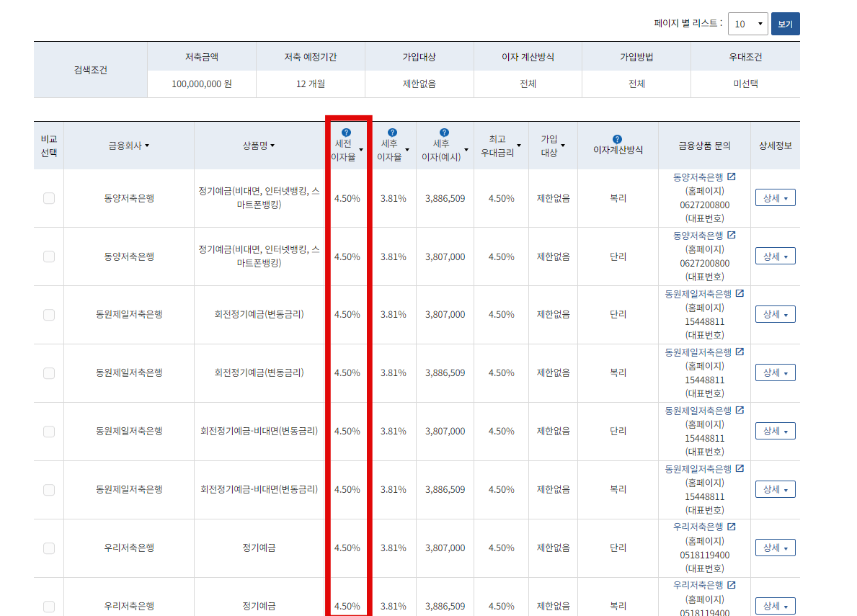Open 동양저축은행 homepage link in 복리 row
This screenshot has width=857, height=616.
click(x=698, y=177)
